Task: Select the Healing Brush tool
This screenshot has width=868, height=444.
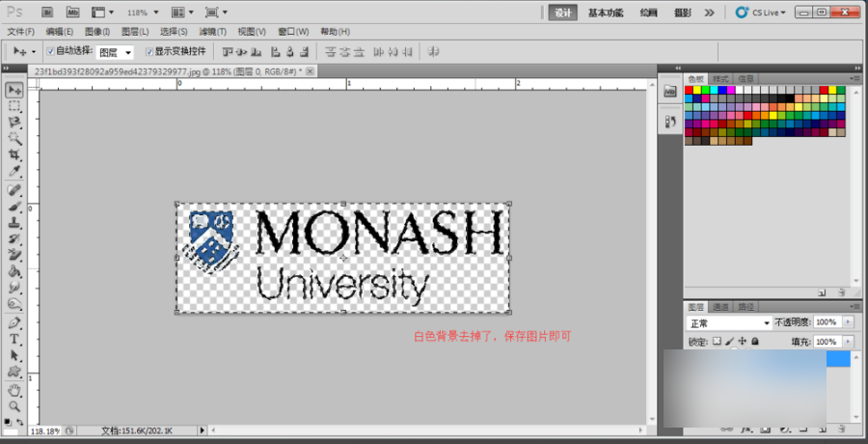Action: click(x=14, y=190)
